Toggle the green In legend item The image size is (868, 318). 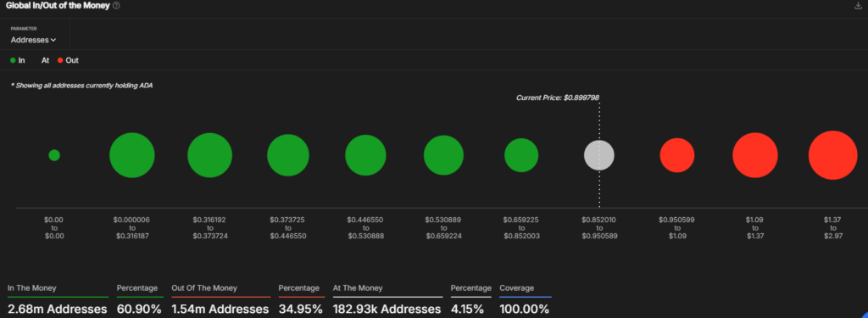click(x=18, y=60)
